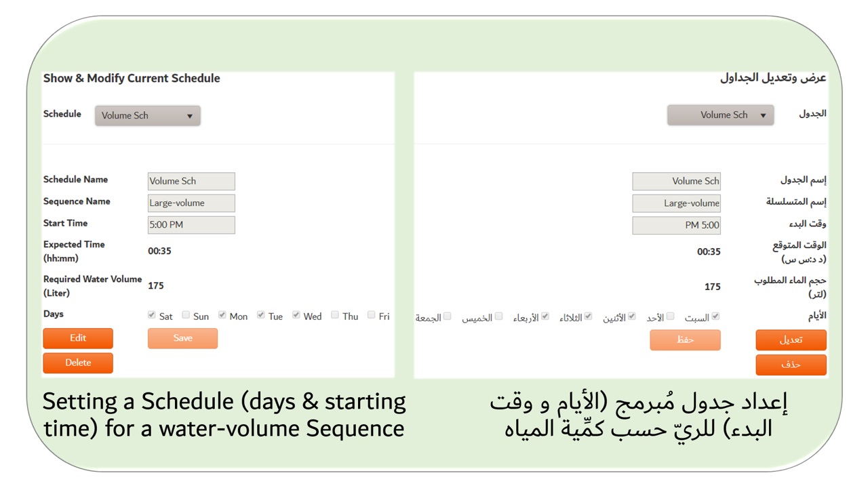Image resolution: width=868 pixels, height=488 pixels.
Task: Click the English Sequence Name field
Action: pos(191,203)
